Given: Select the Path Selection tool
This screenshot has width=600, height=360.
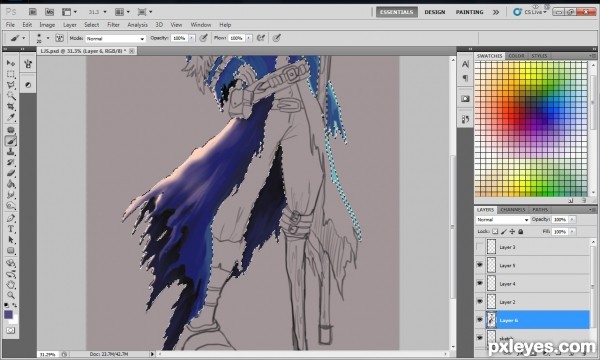Looking at the screenshot, I should pos(11,240).
